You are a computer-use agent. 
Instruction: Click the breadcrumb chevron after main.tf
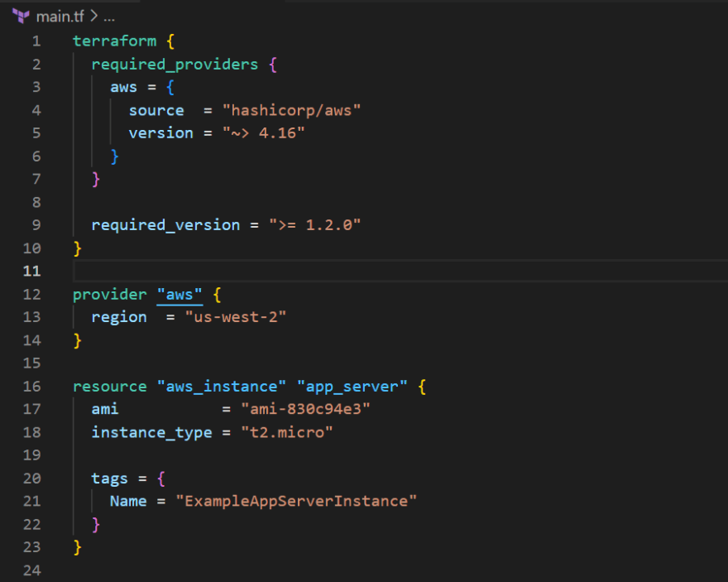pos(94,17)
